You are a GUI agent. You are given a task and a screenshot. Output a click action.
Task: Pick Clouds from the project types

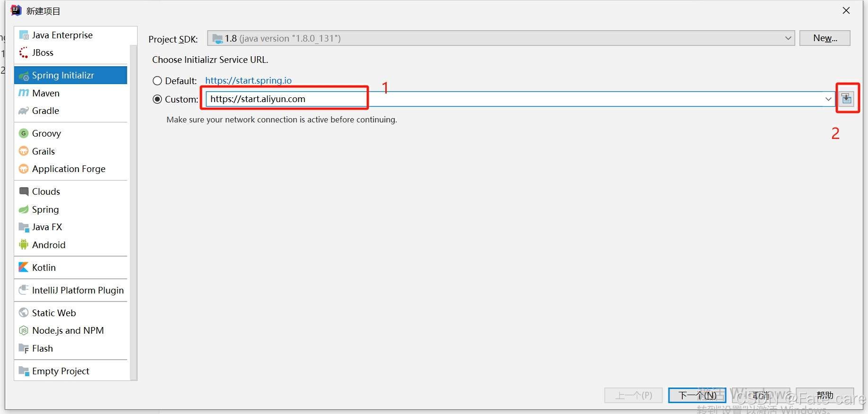71,191
